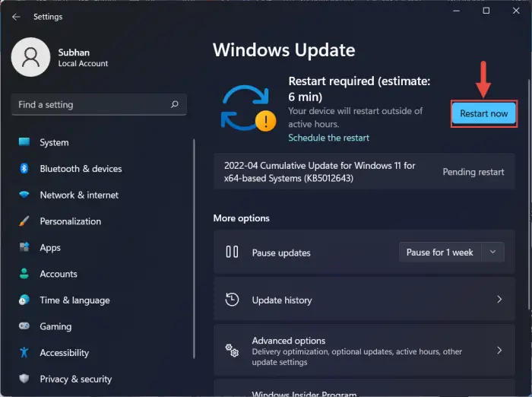Expand Advanced options chevron
The image size is (532, 397).
click(x=499, y=351)
